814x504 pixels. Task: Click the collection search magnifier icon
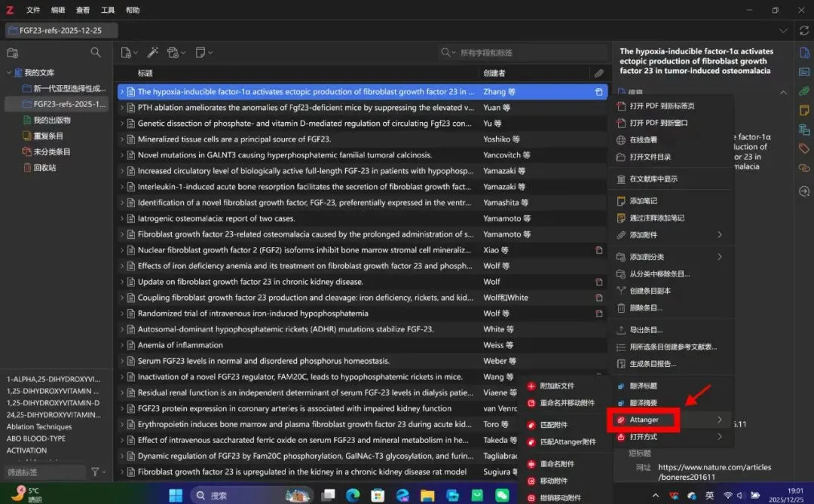pyautogui.click(x=96, y=53)
